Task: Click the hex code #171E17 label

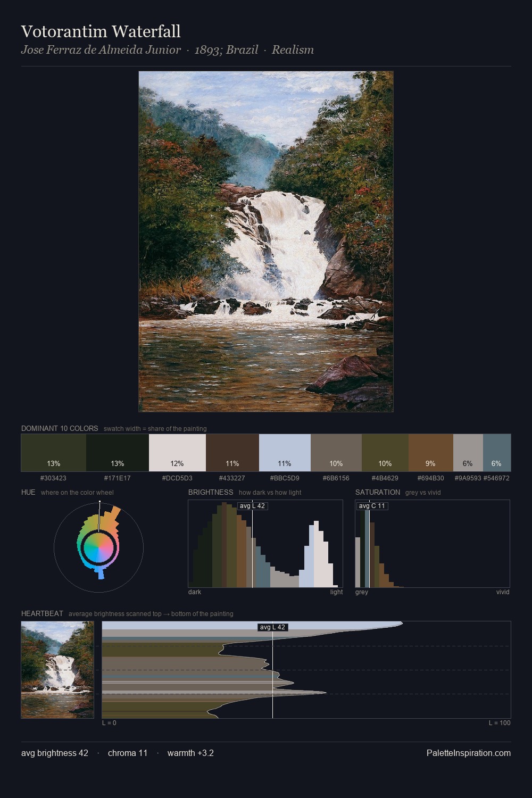Action: tap(118, 478)
